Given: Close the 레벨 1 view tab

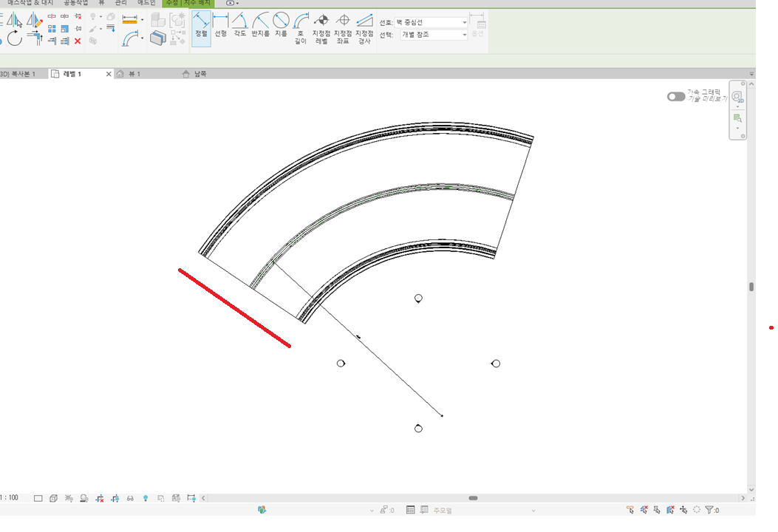Looking at the screenshot, I should point(109,74).
